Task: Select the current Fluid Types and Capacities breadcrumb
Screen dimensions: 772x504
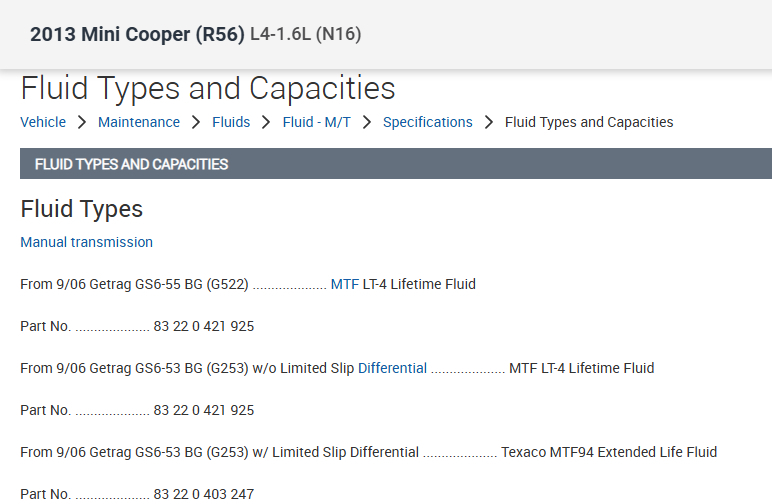Action: pyautogui.click(x=589, y=122)
